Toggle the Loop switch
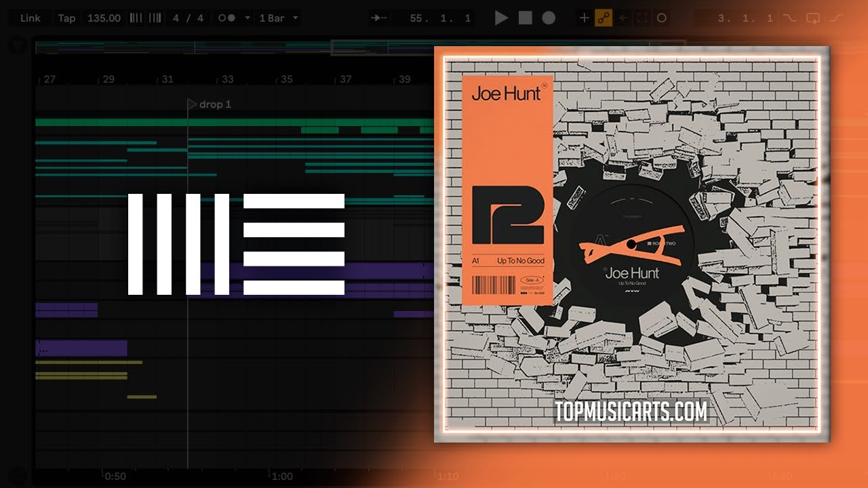 click(814, 18)
